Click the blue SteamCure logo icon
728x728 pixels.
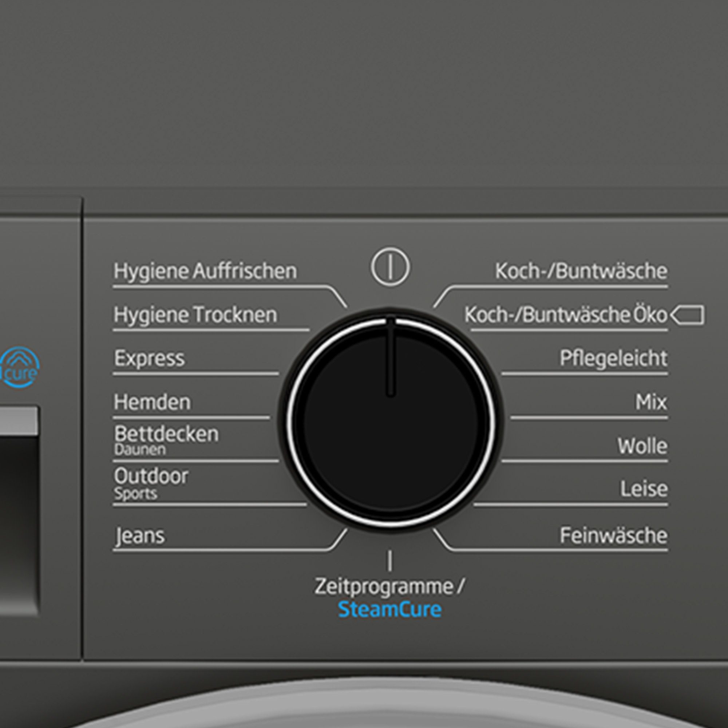pos(19,367)
